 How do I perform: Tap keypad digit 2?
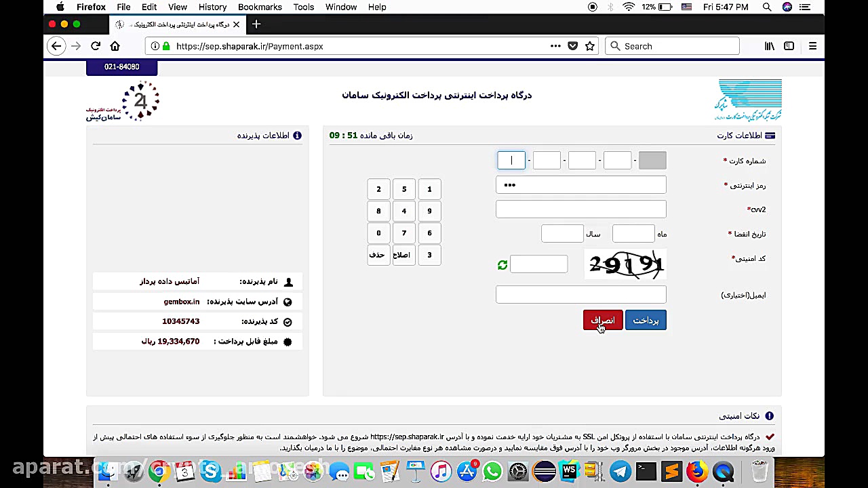click(378, 189)
